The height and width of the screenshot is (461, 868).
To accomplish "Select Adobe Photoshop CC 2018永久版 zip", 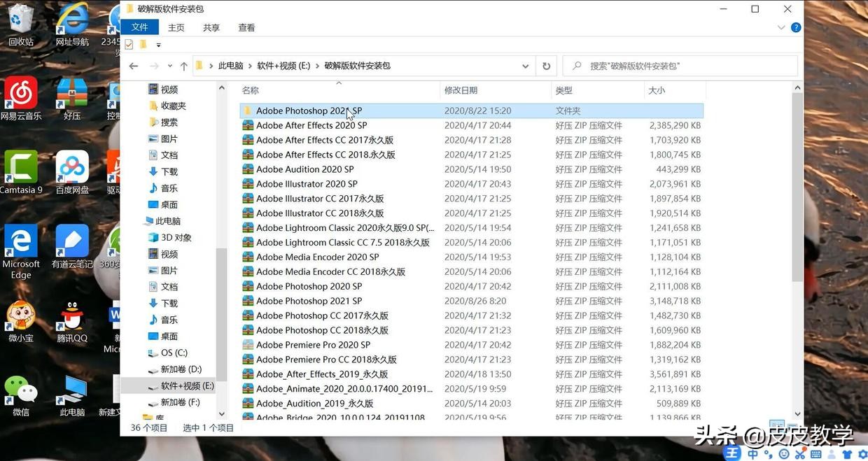I will pyautogui.click(x=471, y=330).
